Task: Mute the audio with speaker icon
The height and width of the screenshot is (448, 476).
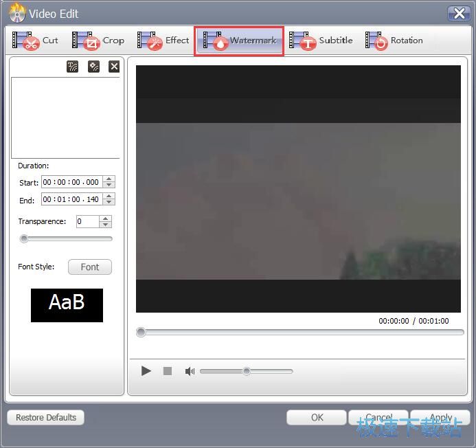Action: coord(190,371)
